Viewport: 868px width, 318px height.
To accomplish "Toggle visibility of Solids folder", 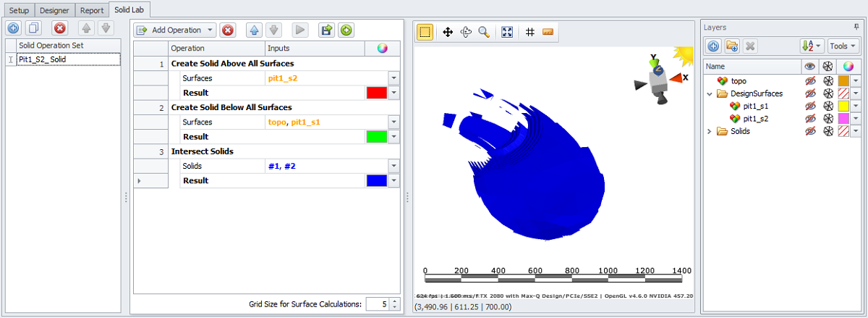I will [x=811, y=131].
